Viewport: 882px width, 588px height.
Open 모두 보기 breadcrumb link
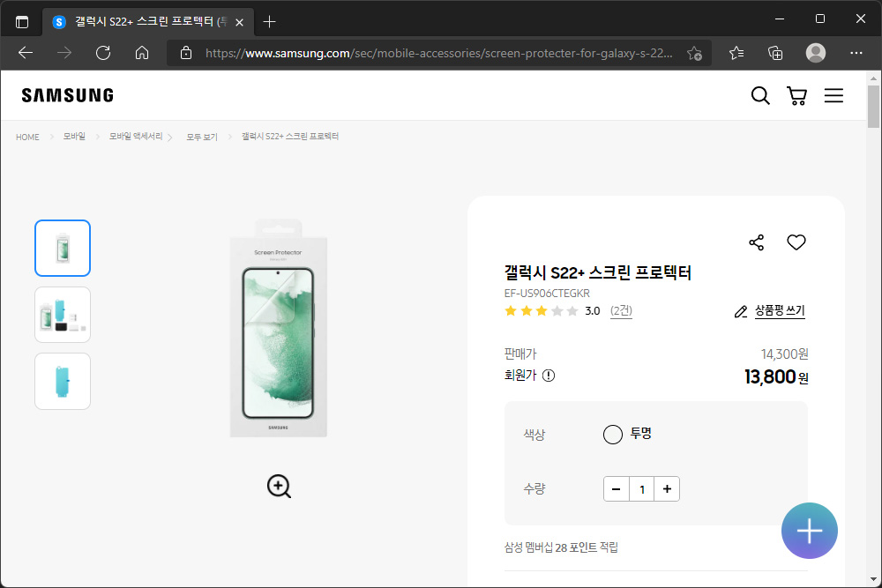pyautogui.click(x=202, y=138)
